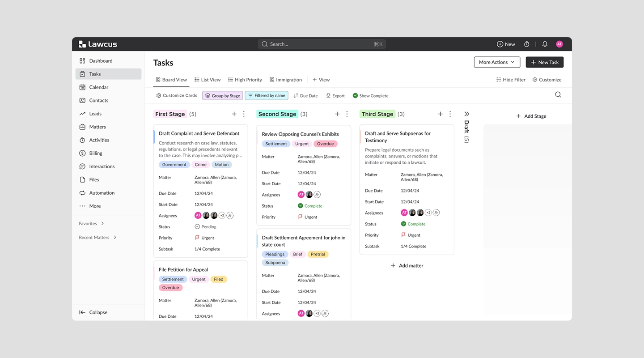Sort tasks by Due Date
Screen dimensions: 644x358
pos(305,96)
